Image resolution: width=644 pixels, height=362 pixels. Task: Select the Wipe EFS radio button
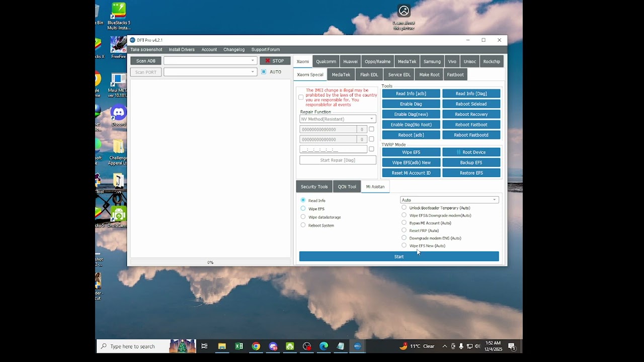pos(303,208)
